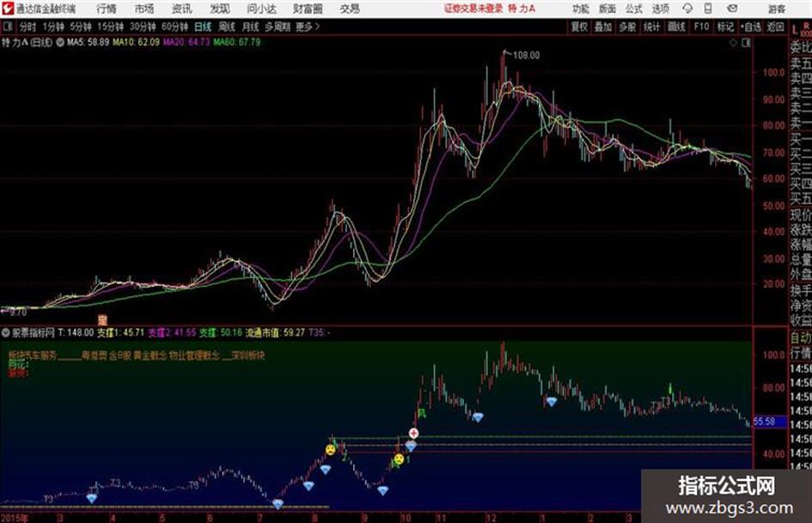Open the 行情 menu
The image size is (812, 523).
pyautogui.click(x=107, y=9)
